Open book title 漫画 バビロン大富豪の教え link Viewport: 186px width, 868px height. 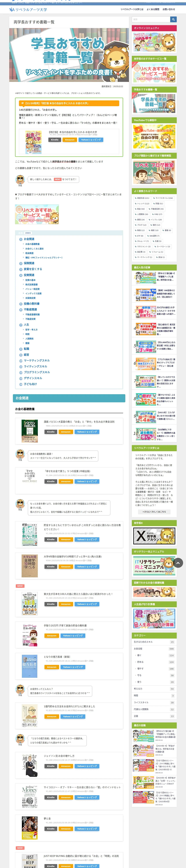click(79, 422)
